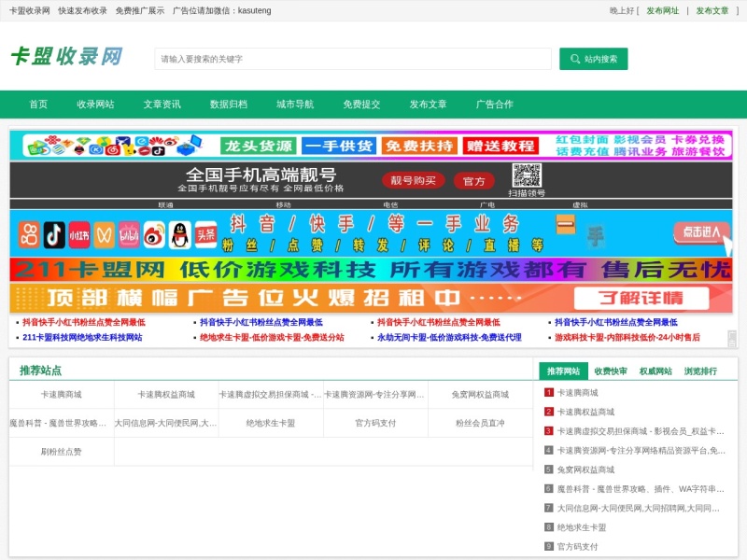Open 绝地求生卡盟 in recommended sites grid
This screenshot has height=560, width=747.
(271, 423)
